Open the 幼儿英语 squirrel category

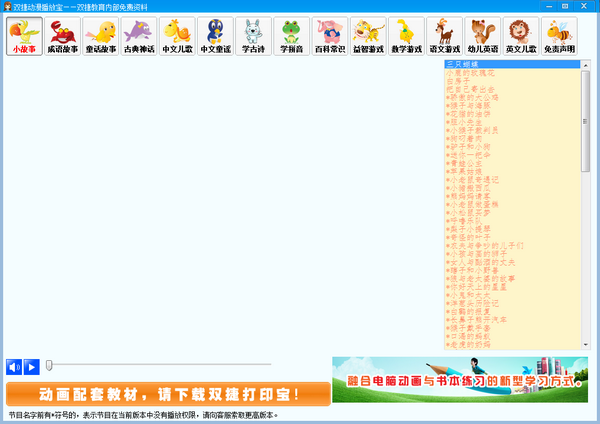click(x=483, y=36)
